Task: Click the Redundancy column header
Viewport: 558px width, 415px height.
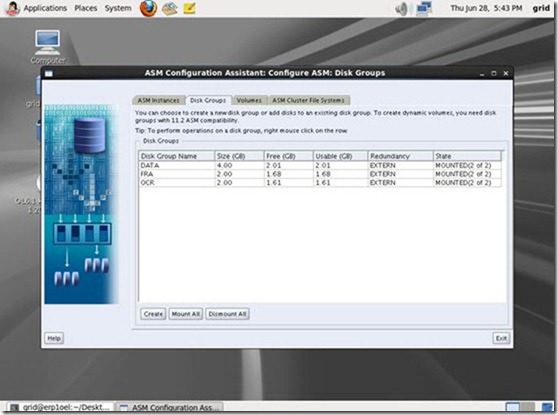Action: [x=400, y=156]
